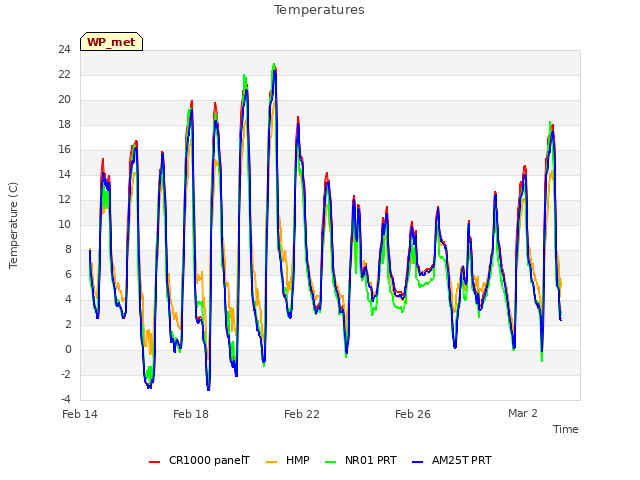Viewport: 640px width, 480px height.
Task: Click the 24 y-axis tick label
Action: click(x=64, y=49)
